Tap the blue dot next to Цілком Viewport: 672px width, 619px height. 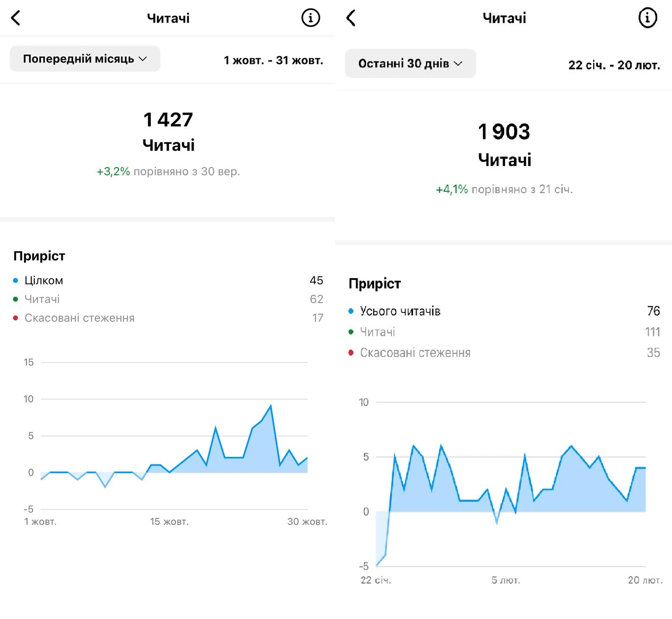[x=16, y=280]
